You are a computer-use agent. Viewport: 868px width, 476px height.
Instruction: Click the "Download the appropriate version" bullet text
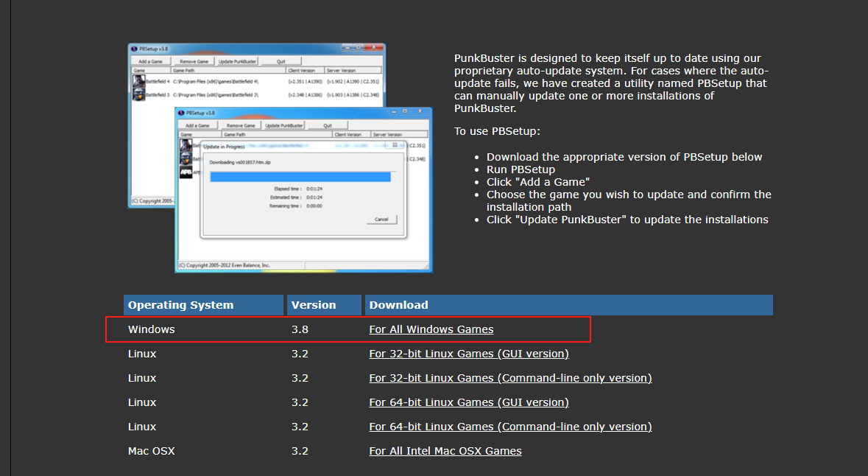click(624, 157)
